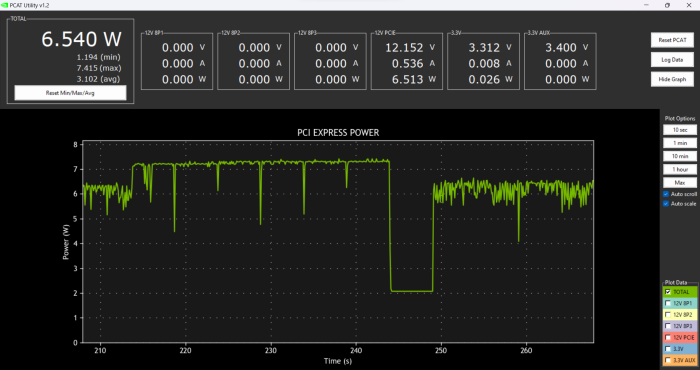Maximize the PCAT Utility window

(667, 5)
